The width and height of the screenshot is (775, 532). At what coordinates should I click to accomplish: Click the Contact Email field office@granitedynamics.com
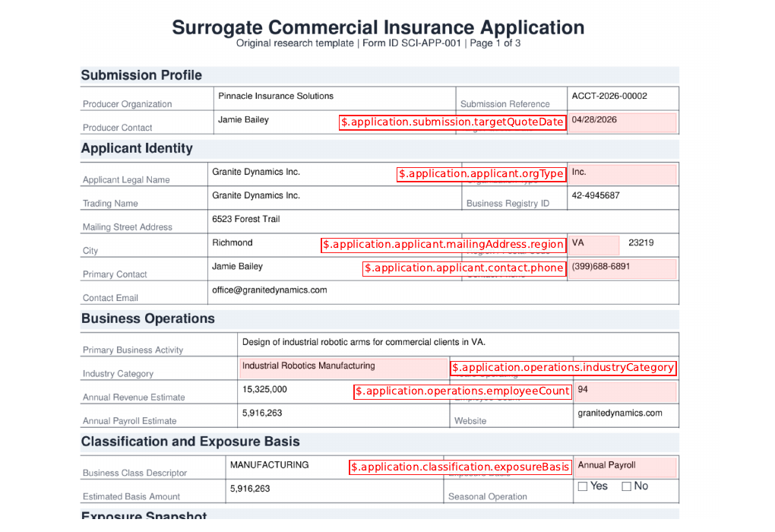coord(444,293)
